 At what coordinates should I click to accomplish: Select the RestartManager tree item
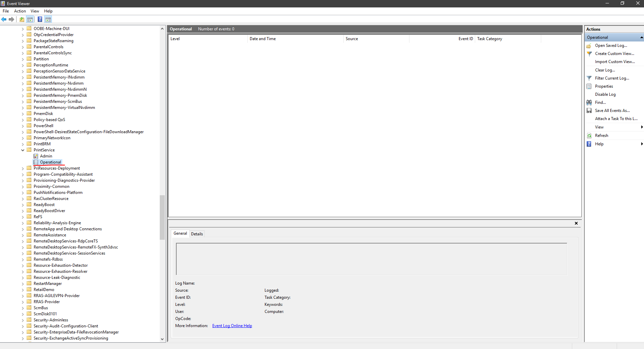(48, 284)
